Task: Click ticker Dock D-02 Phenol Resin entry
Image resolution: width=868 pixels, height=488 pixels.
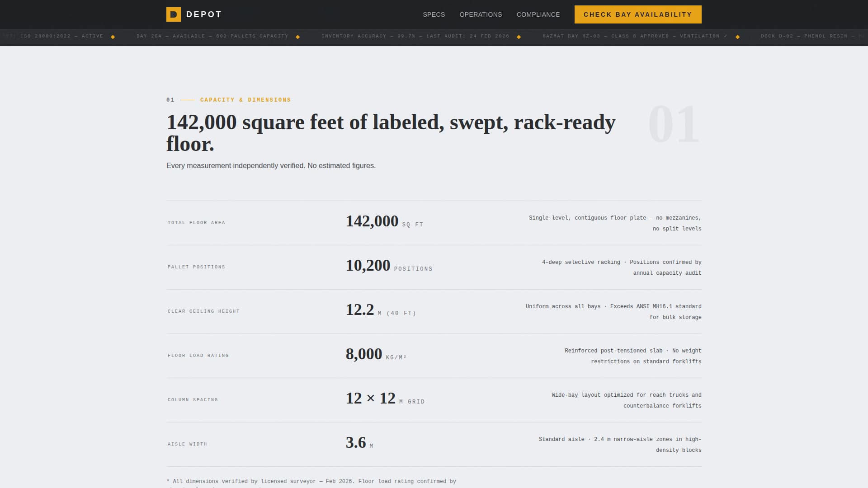Action: 814,36
